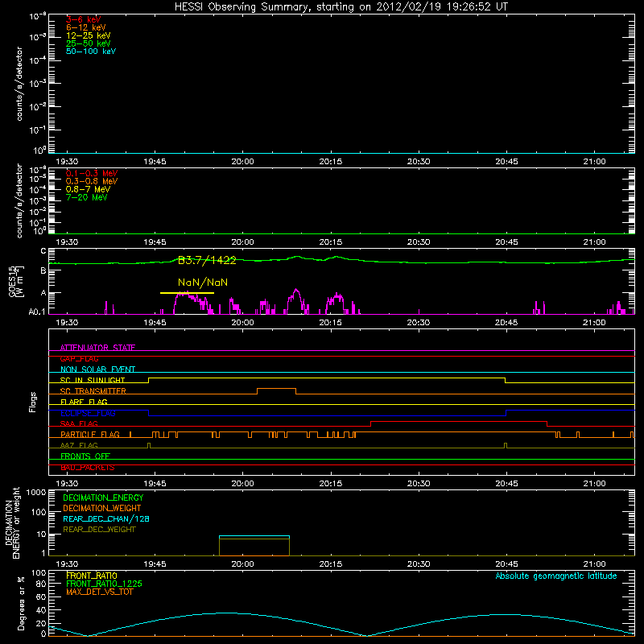644x644 pixels.
Task: Select the AAZ_FLAG label
Action: 79,446
